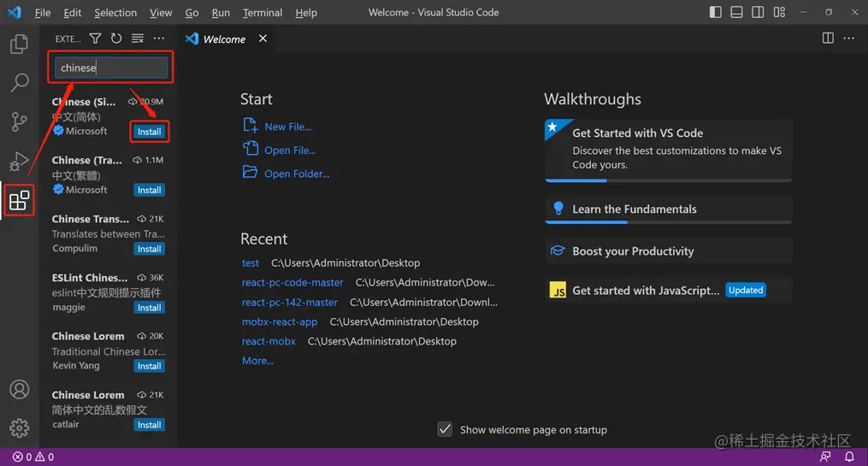Install Chinese (Simplified) language pack
The image size is (868, 466).
150,132
